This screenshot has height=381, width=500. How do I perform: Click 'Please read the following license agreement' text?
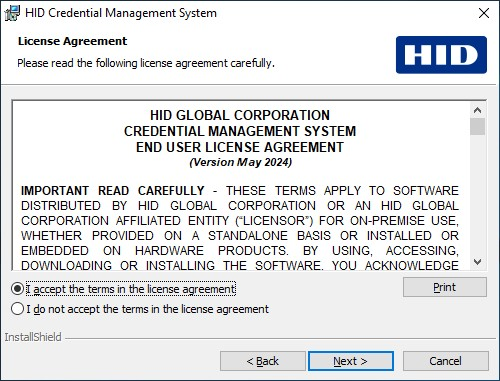(x=146, y=63)
